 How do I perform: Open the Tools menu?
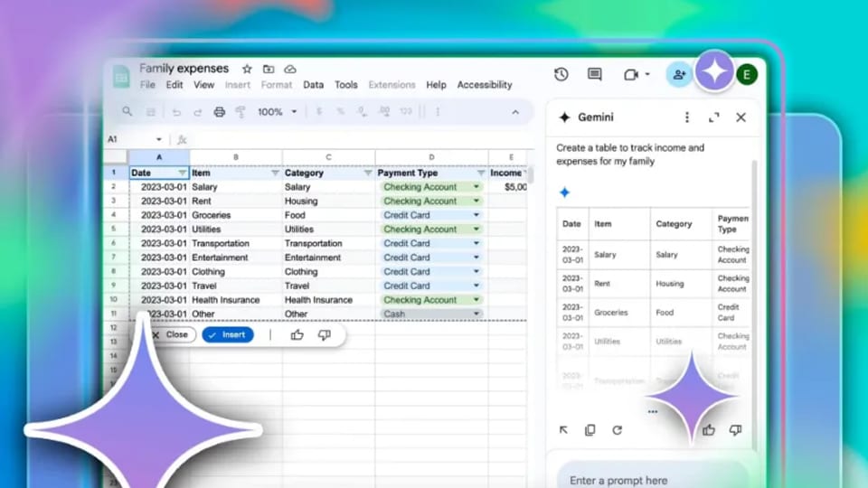pyautogui.click(x=346, y=85)
